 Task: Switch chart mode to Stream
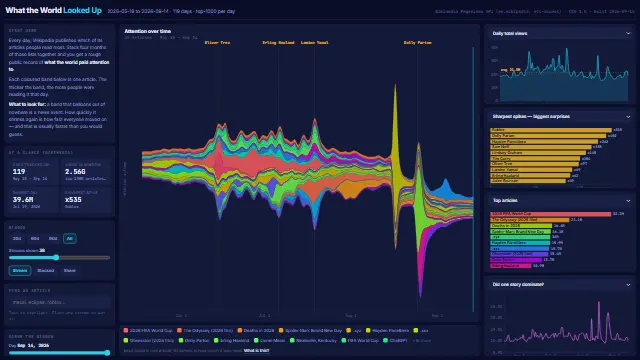point(20,271)
